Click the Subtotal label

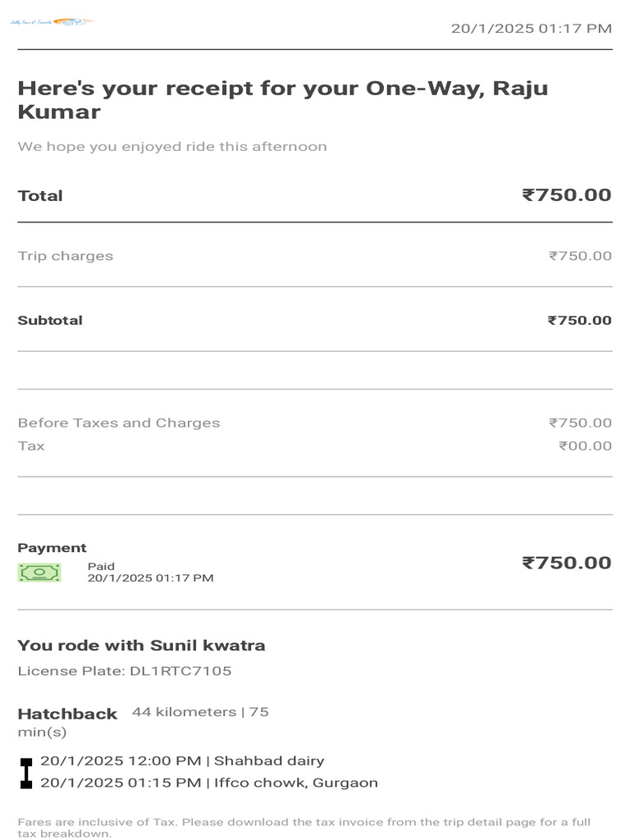click(x=50, y=320)
